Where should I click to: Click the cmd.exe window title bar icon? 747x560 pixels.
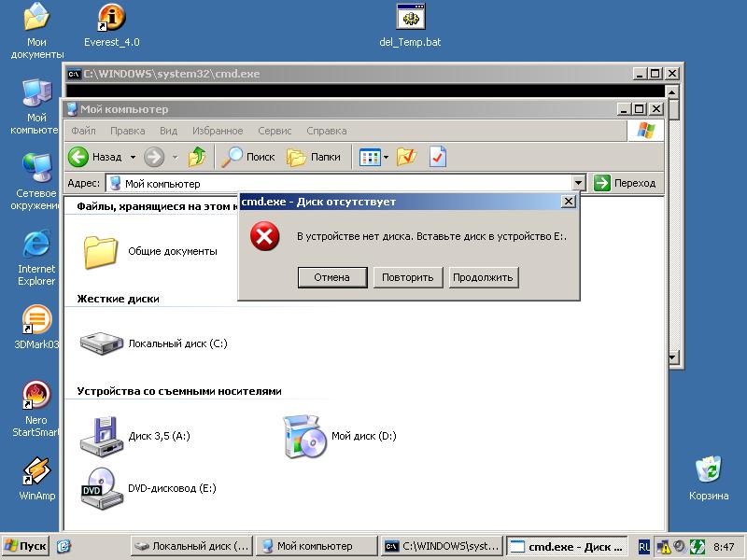pyautogui.click(x=74, y=74)
